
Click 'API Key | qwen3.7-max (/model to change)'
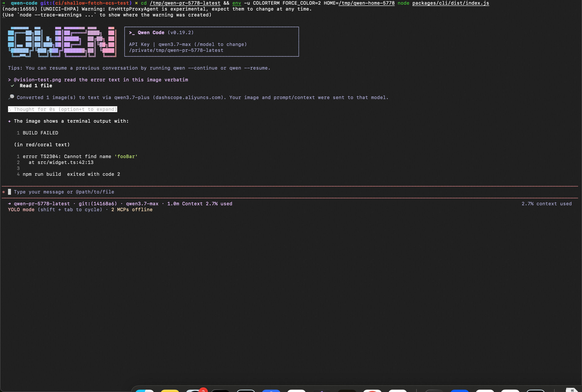188,44
